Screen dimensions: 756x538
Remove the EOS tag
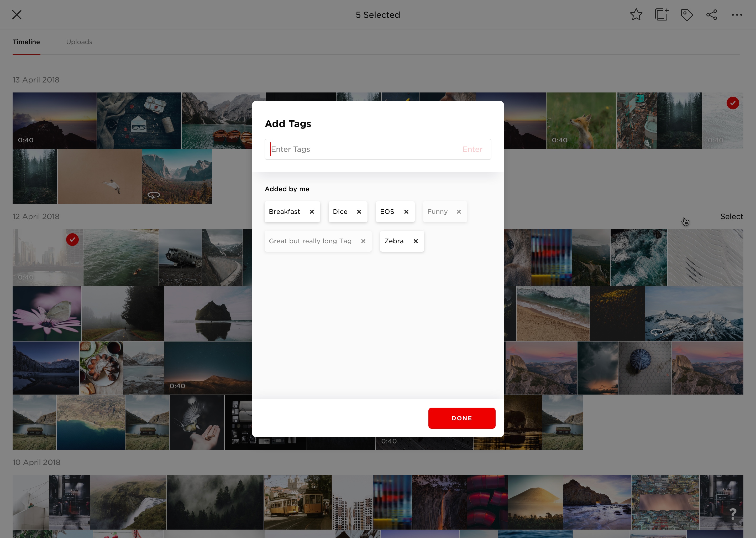pyautogui.click(x=406, y=212)
